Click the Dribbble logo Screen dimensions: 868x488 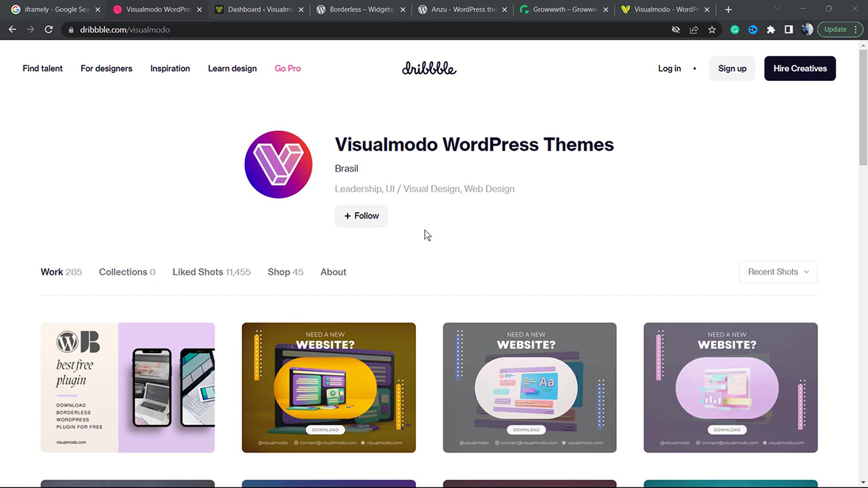(429, 68)
